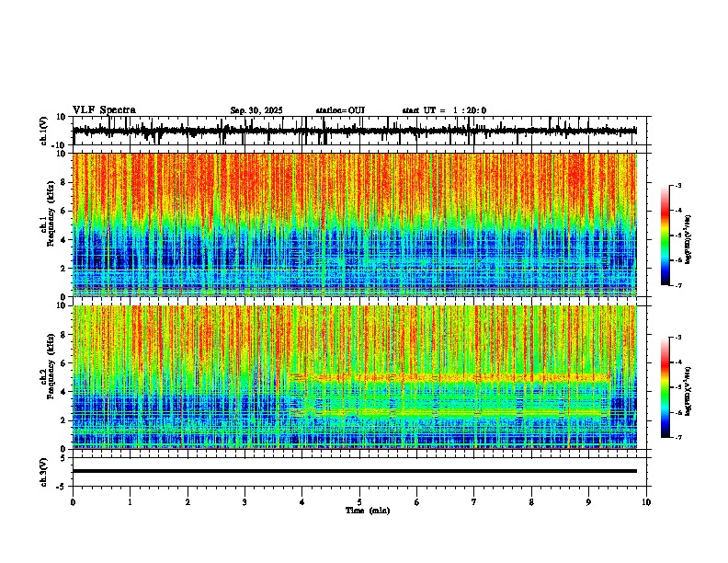The height and width of the screenshot is (563, 728).
Task: Click the "8" kHz tick on ch.1 frequency axis
Action: (x=64, y=182)
